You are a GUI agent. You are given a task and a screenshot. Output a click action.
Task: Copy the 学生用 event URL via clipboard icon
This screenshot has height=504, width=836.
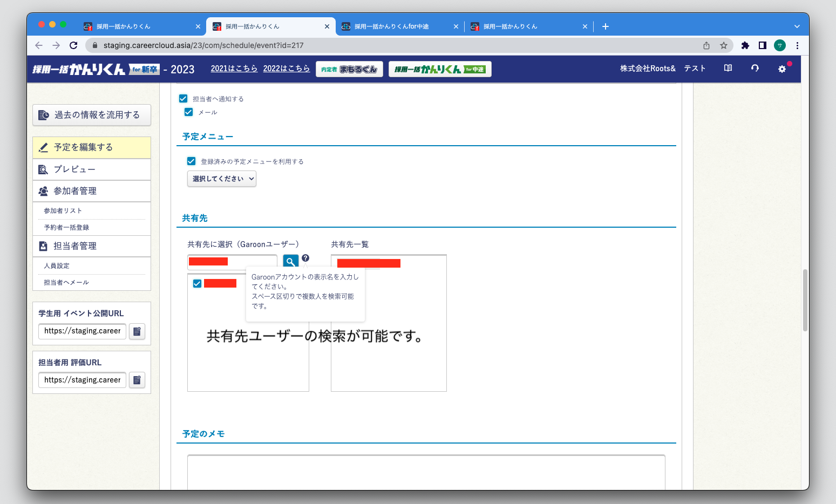pyautogui.click(x=137, y=331)
